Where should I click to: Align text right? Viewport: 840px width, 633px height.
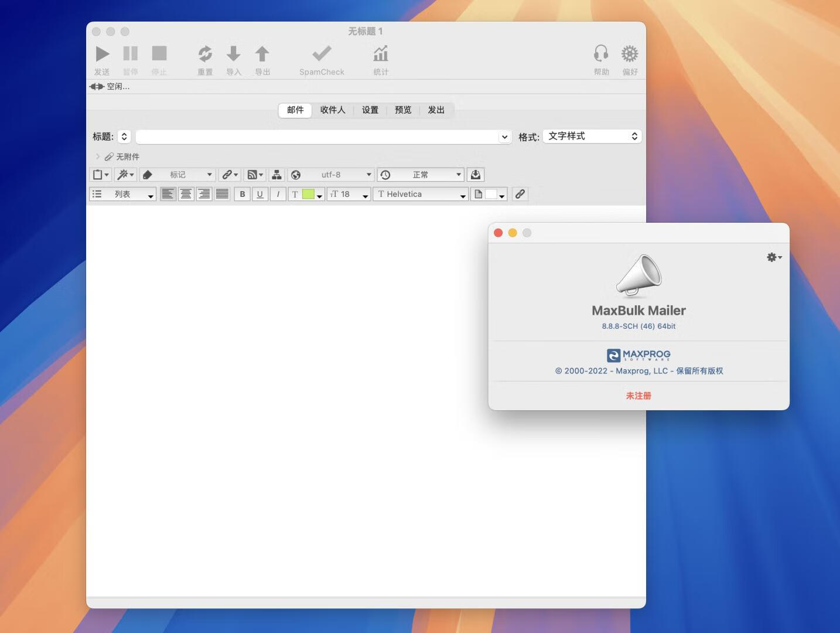point(204,194)
